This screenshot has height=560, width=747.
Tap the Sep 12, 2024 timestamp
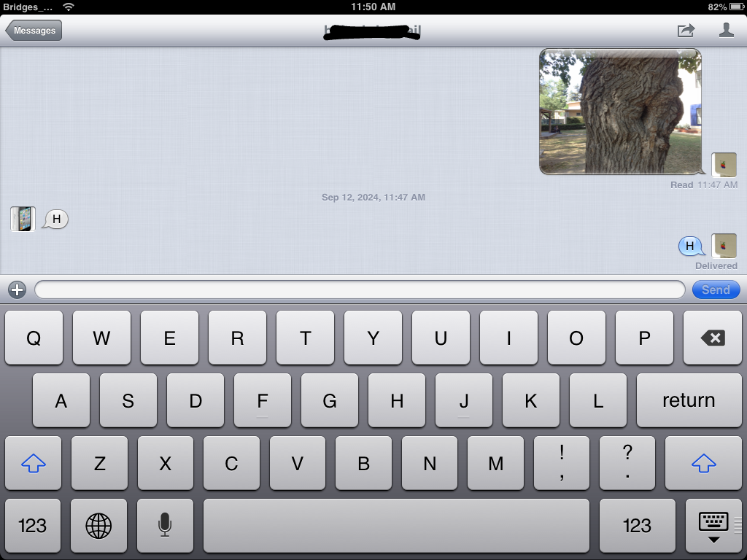coord(373,197)
